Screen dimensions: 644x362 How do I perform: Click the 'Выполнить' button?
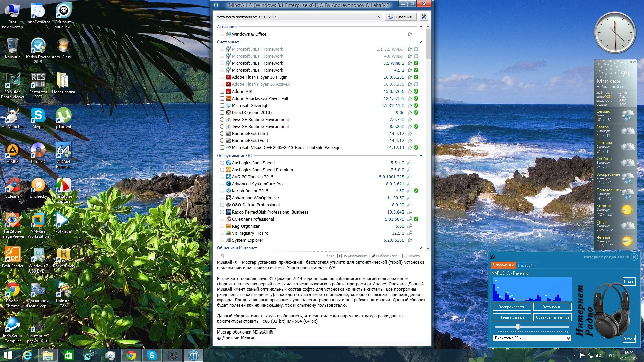click(401, 17)
